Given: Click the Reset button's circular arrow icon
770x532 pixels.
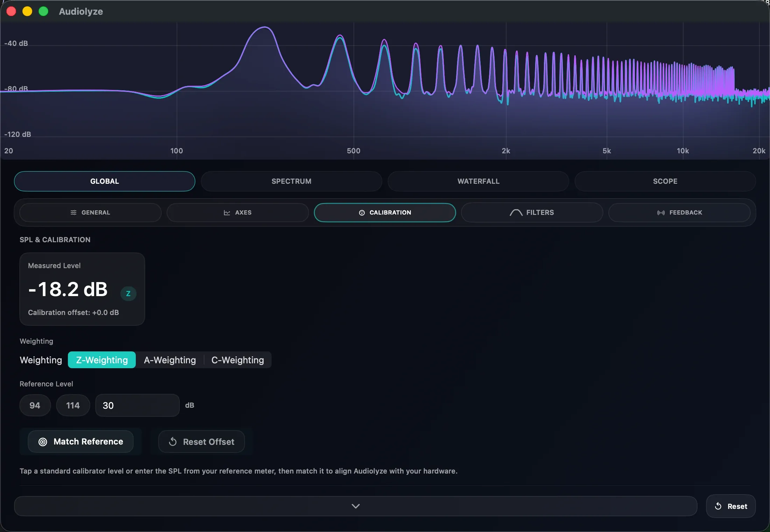Looking at the screenshot, I should (x=718, y=506).
